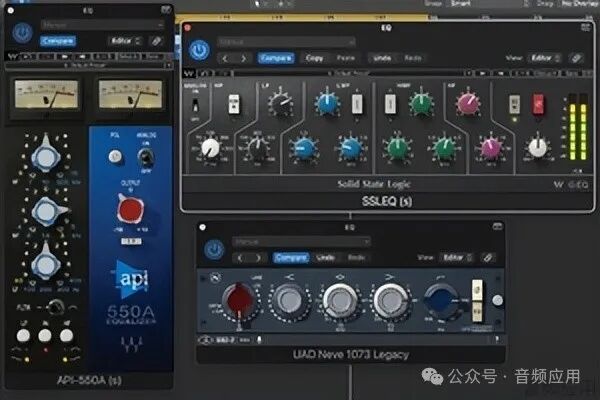The image size is (600, 400).
Task: Click the Waves logo in SSLEQ toolbar
Action: pyautogui.click(x=189, y=73)
